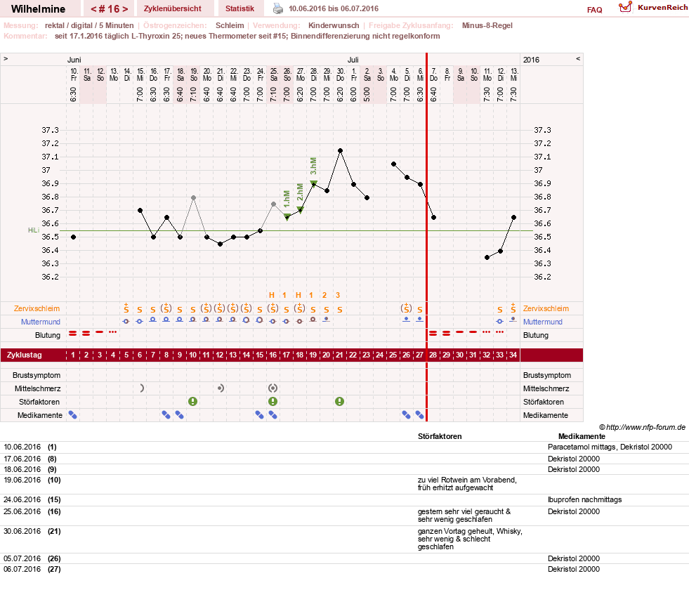
Task: Click the Kinderwunsch usage text
Action: pyautogui.click(x=334, y=25)
